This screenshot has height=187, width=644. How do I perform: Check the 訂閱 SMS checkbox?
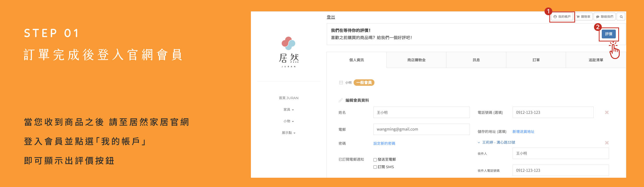pos(375,167)
